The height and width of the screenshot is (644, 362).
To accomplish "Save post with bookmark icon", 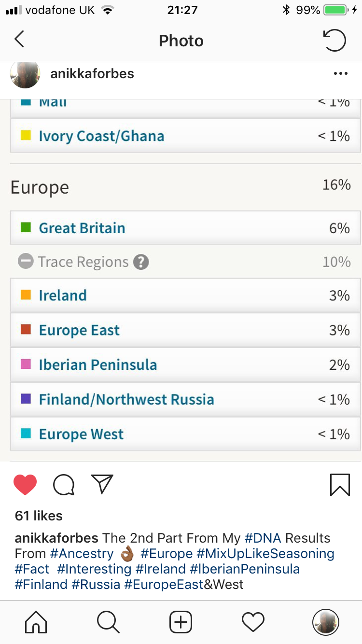I will (x=340, y=485).
